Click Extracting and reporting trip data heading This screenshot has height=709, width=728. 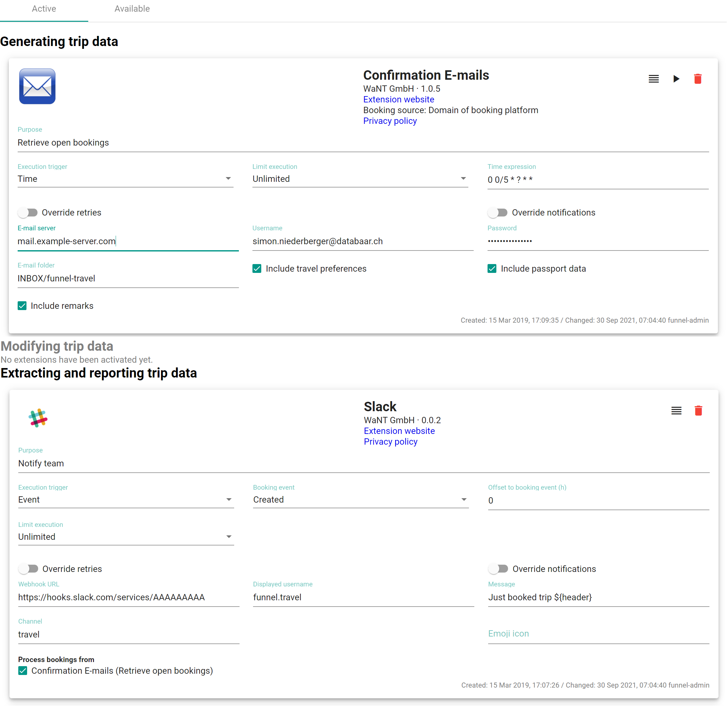point(99,373)
